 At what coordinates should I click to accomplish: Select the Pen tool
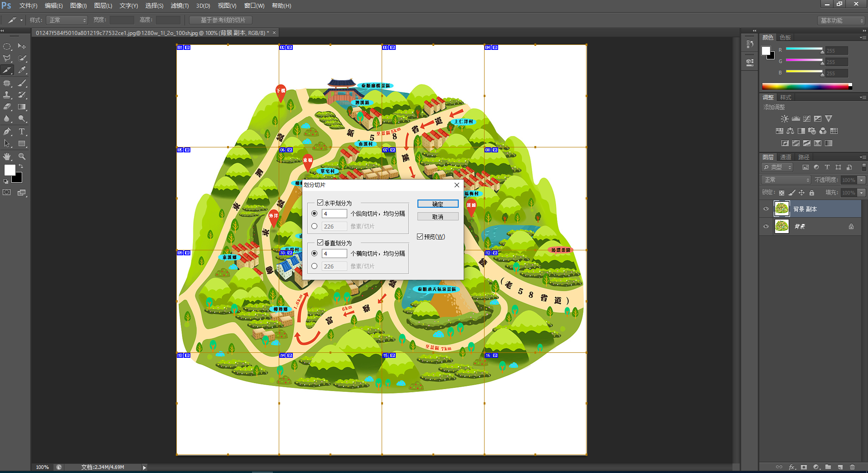(7, 132)
